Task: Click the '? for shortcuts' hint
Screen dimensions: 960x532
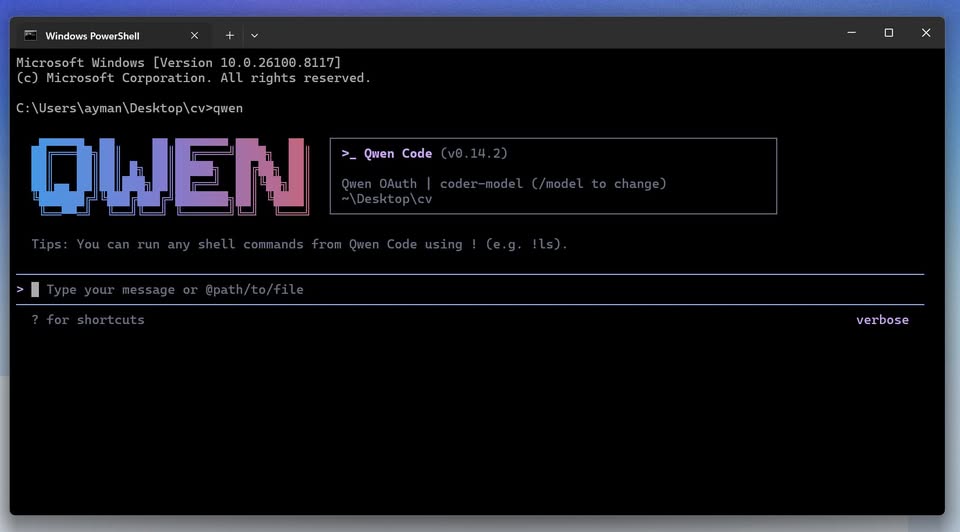Action: click(88, 320)
